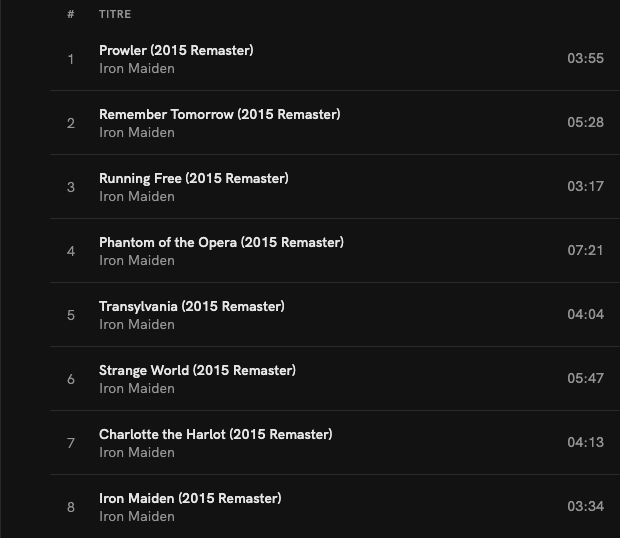Screen dimensions: 620x538
Task: Go to Iron Maiden artist under Transylvania
Action: (x=137, y=325)
